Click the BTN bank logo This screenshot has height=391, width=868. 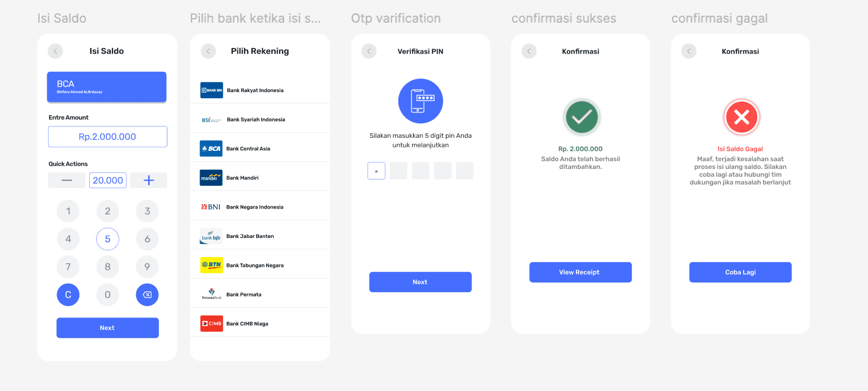point(211,266)
